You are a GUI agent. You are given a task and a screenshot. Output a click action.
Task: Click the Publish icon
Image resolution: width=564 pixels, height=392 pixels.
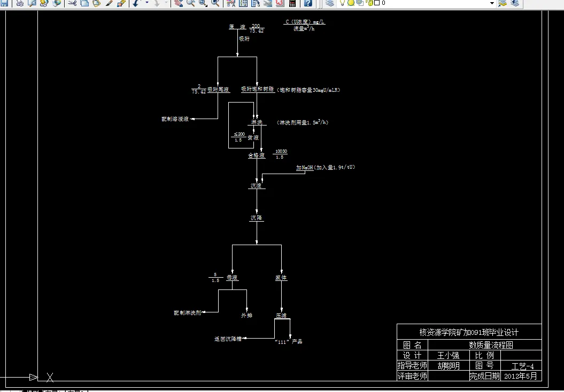(x=44, y=3)
